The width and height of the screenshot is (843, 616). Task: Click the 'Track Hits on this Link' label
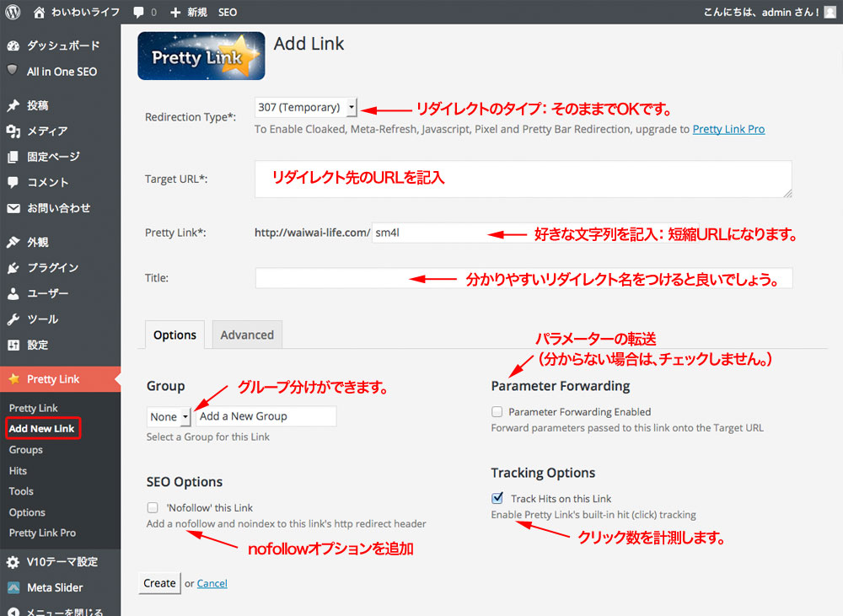click(561, 499)
